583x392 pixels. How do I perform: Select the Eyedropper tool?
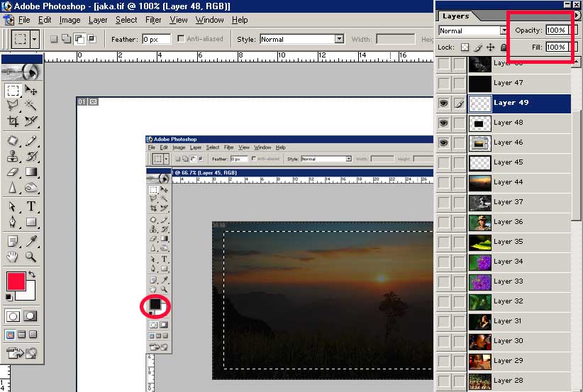click(31, 240)
